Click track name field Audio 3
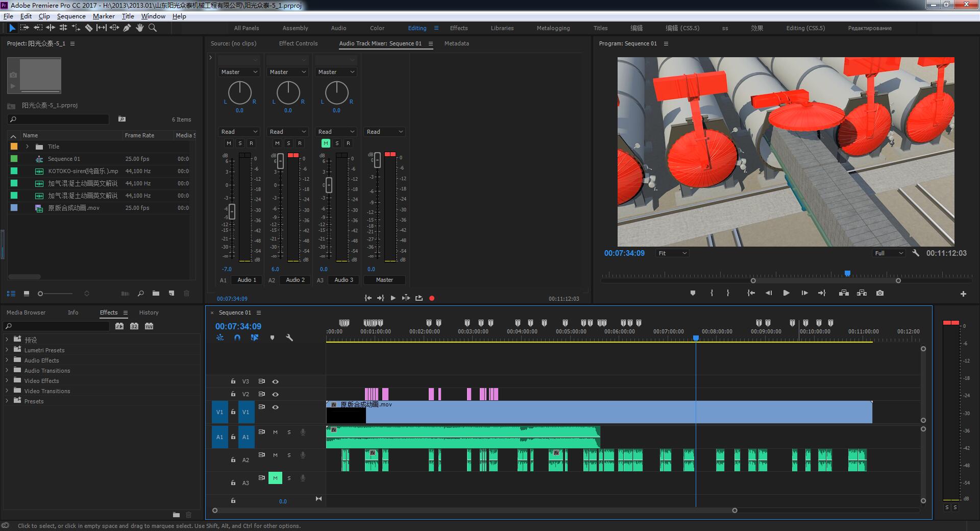The height and width of the screenshot is (531, 980). click(x=344, y=280)
